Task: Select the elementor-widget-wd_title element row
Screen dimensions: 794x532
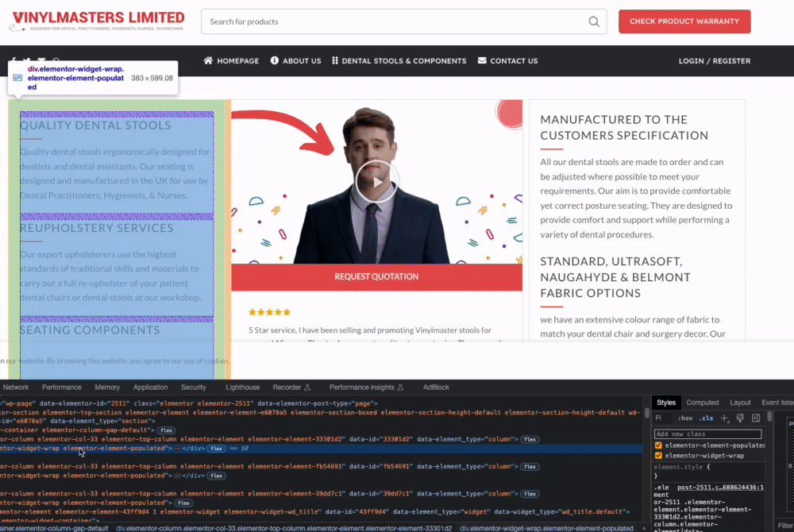Action: (x=314, y=512)
